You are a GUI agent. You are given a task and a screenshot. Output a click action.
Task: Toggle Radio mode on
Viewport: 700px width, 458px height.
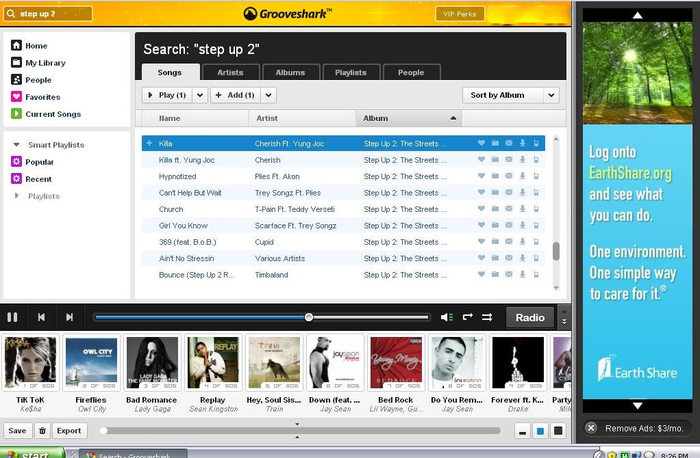[x=530, y=317]
